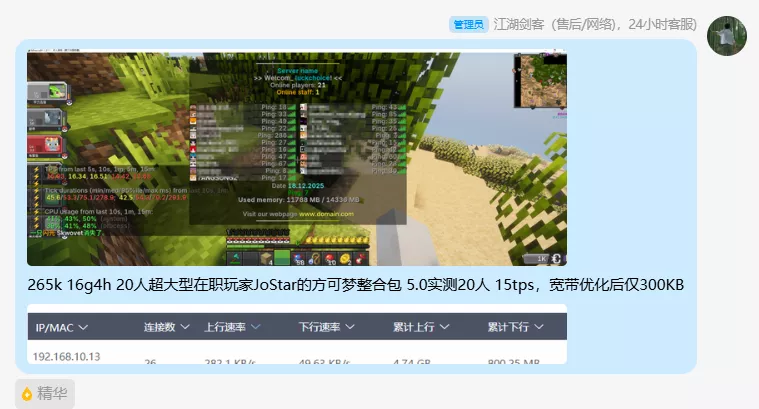The image size is (759, 409).
Task: Expand the 下行速率 column header
Action: pos(327,327)
